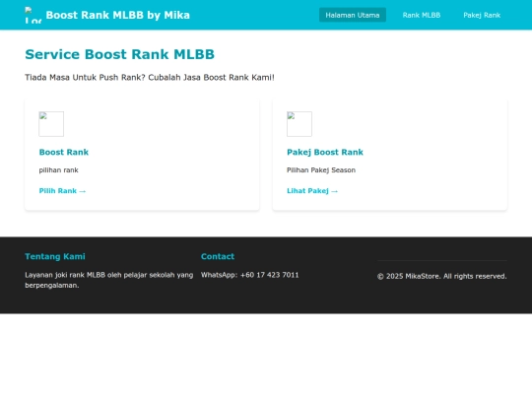Click the 'Layanan joki rank MLBB' footer description
The width and height of the screenshot is (532, 399).
tap(109, 280)
